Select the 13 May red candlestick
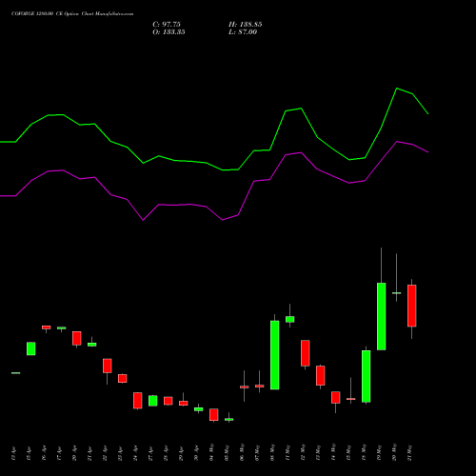Viewport: 476px width, 476px height. [x=321, y=376]
